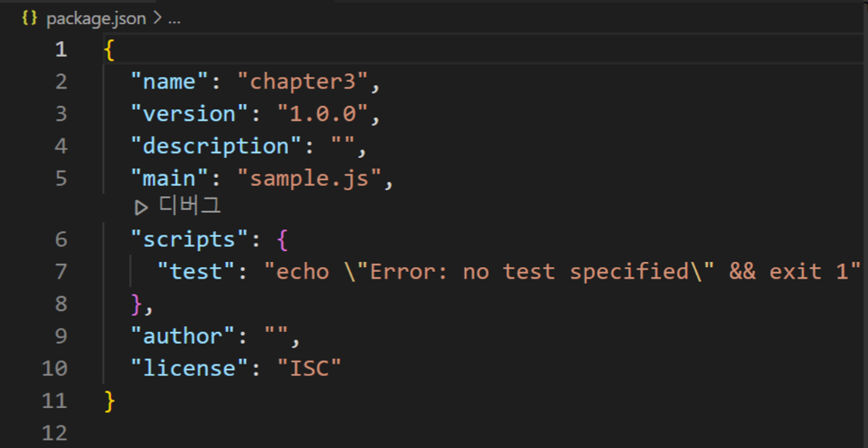The height and width of the screenshot is (448, 868).
Task: Click the debug play triangle icon
Action: 141,208
